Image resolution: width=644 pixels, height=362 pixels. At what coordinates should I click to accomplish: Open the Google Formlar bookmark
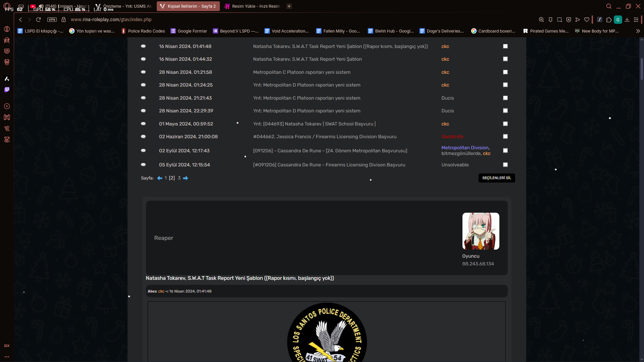(189, 31)
